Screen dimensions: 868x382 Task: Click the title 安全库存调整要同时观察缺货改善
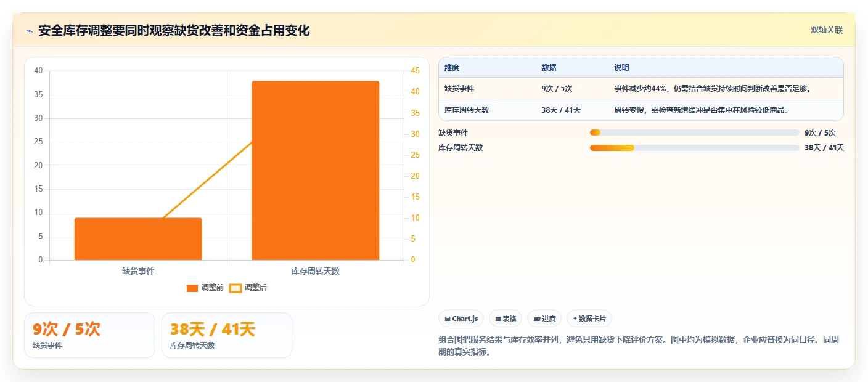174,30
